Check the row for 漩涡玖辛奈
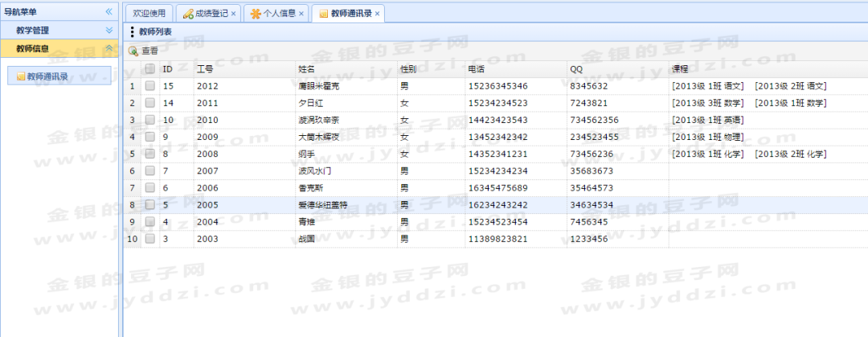This screenshot has width=868, height=337. (150, 120)
